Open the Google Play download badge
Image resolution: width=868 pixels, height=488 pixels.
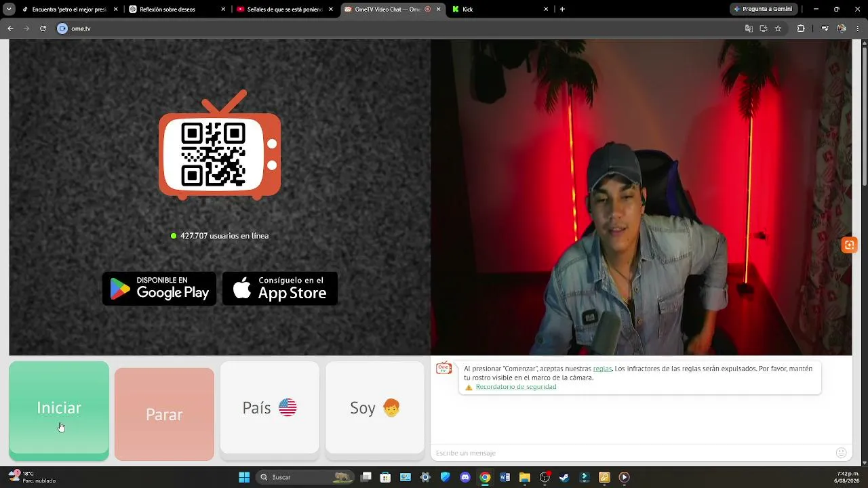159,289
